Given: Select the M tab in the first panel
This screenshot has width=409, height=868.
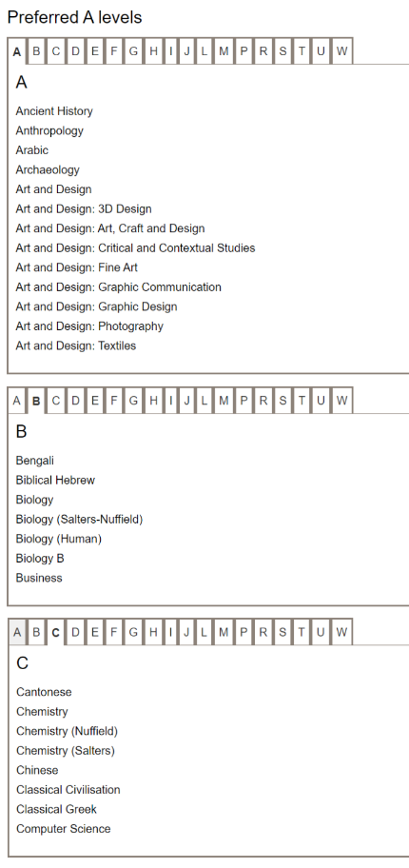Looking at the screenshot, I should click(x=224, y=51).
